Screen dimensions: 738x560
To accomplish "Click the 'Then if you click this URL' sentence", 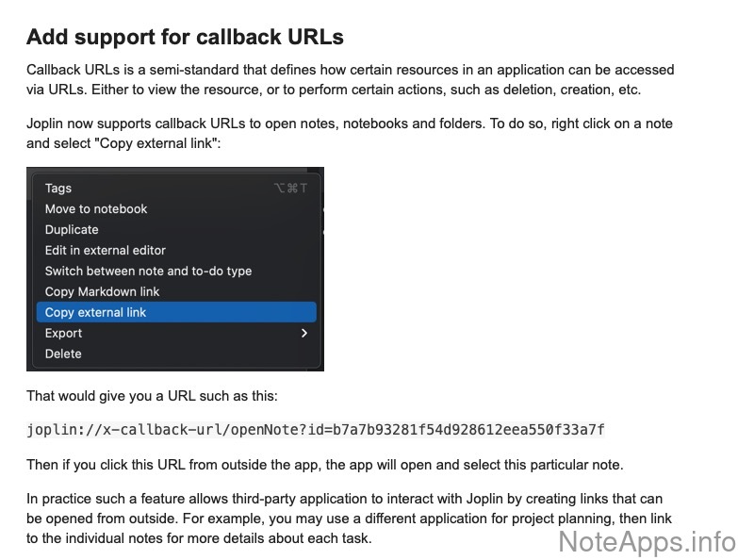I will (x=324, y=465).
